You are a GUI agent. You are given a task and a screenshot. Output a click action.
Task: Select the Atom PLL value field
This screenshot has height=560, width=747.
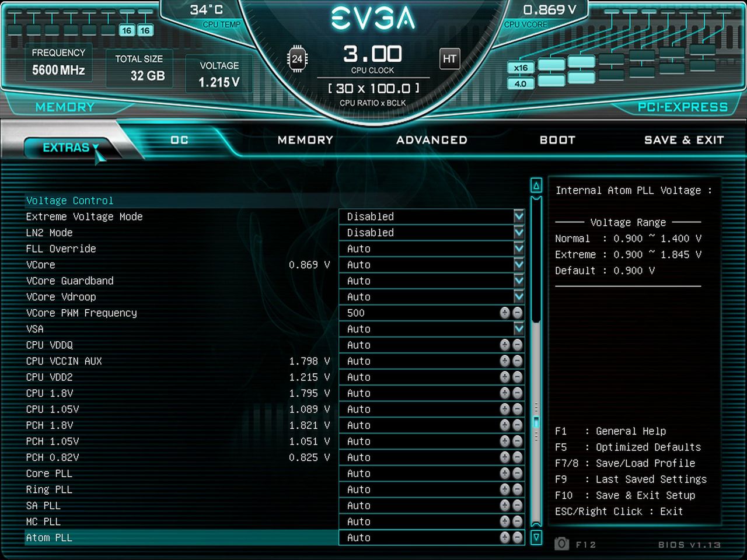(x=432, y=537)
